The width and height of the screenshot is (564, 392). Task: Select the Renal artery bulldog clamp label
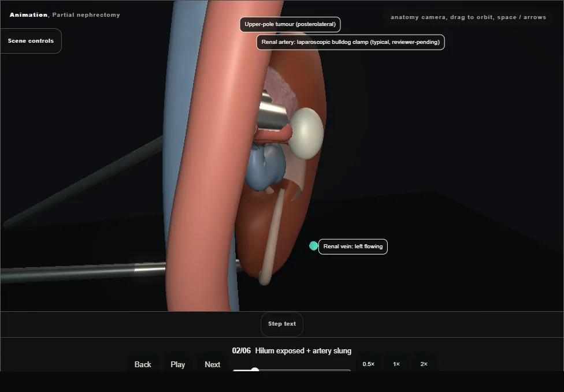(350, 42)
